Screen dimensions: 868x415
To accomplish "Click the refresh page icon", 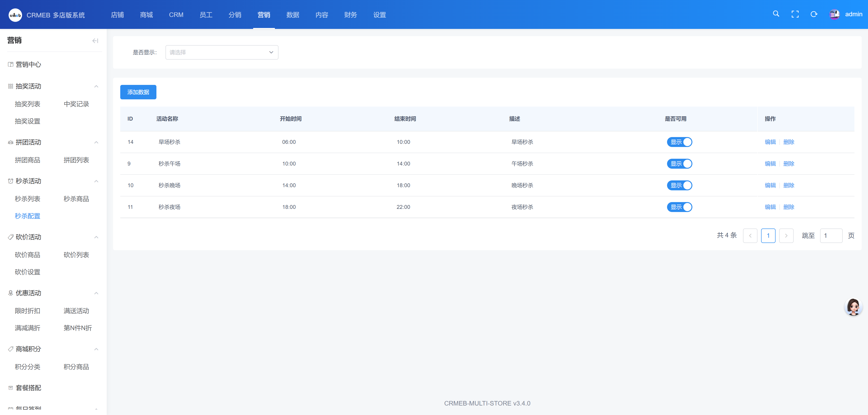I will 814,14.
